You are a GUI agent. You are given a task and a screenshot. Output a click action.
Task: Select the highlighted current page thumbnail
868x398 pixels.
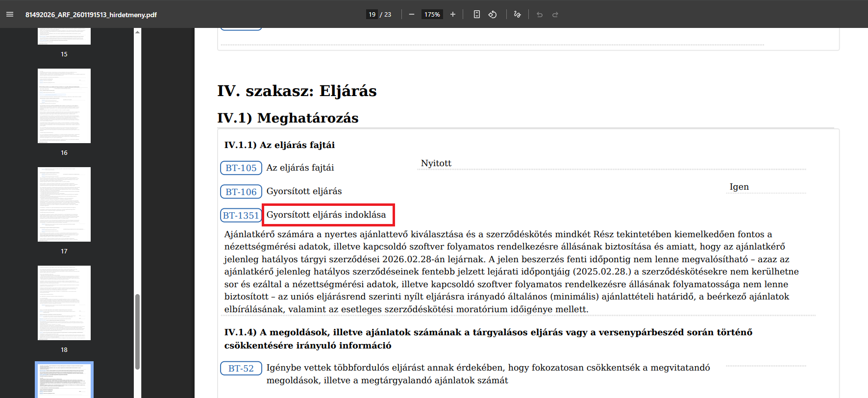(64, 380)
